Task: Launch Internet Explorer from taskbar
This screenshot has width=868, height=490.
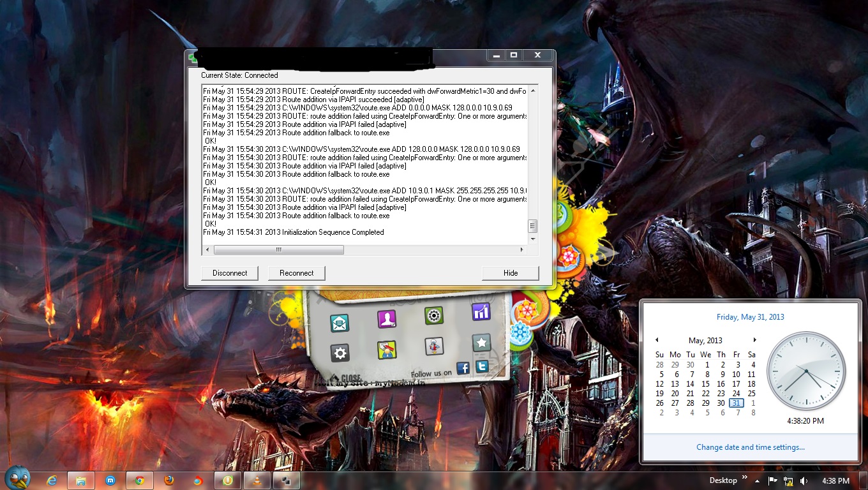Action: (x=52, y=480)
